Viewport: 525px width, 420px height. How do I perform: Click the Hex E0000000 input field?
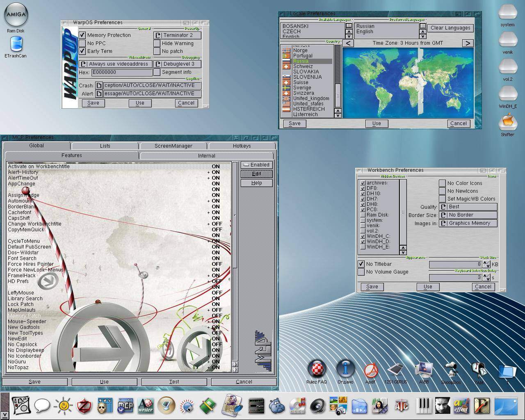pyautogui.click(x=122, y=72)
